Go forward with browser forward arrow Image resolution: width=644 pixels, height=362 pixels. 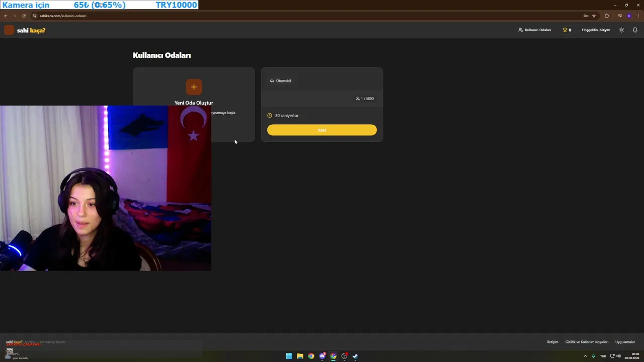(x=14, y=16)
